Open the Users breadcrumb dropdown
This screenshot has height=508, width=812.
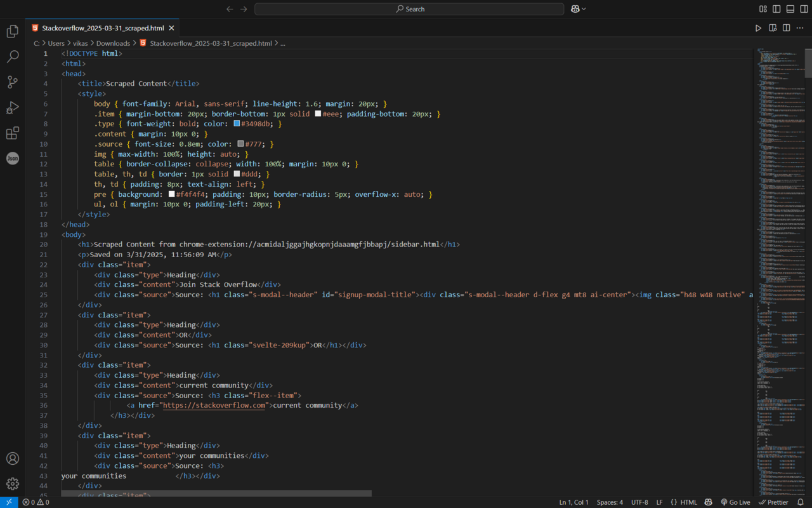tap(56, 43)
